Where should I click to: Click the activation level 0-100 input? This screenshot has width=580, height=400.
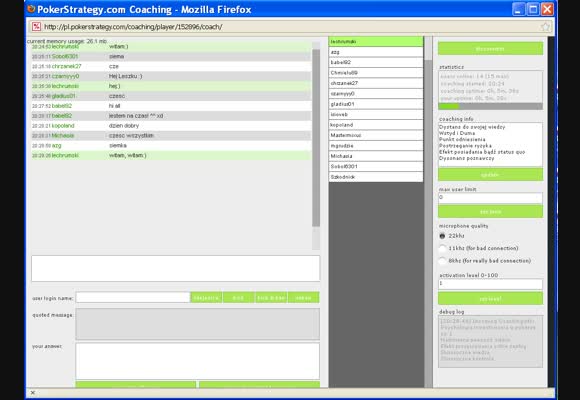pyautogui.click(x=490, y=284)
